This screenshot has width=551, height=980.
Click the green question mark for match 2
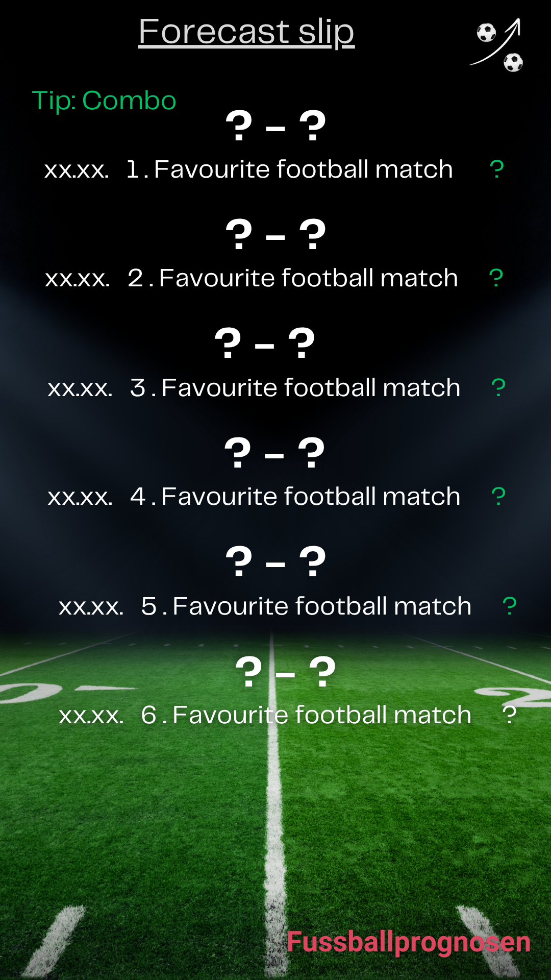[x=496, y=278]
